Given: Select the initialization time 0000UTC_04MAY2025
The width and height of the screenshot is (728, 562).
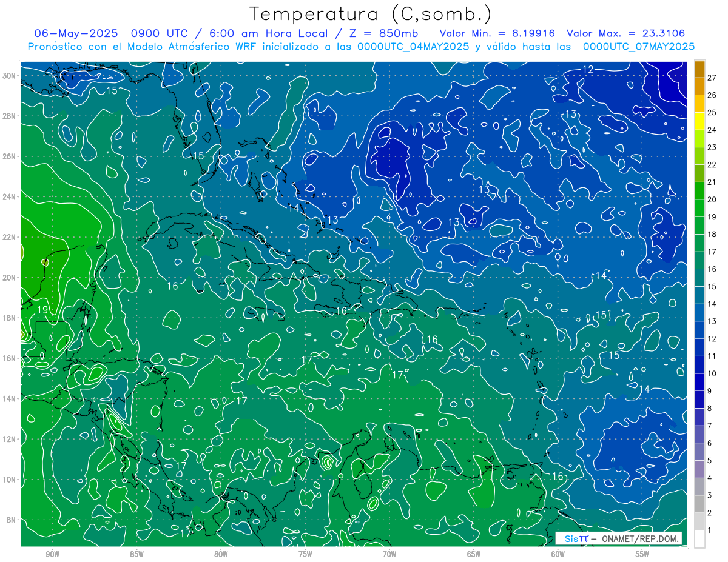Looking at the screenshot, I should (413, 47).
